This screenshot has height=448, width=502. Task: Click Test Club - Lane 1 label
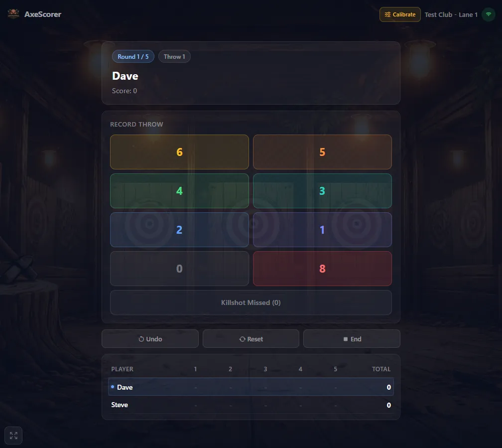(x=450, y=14)
